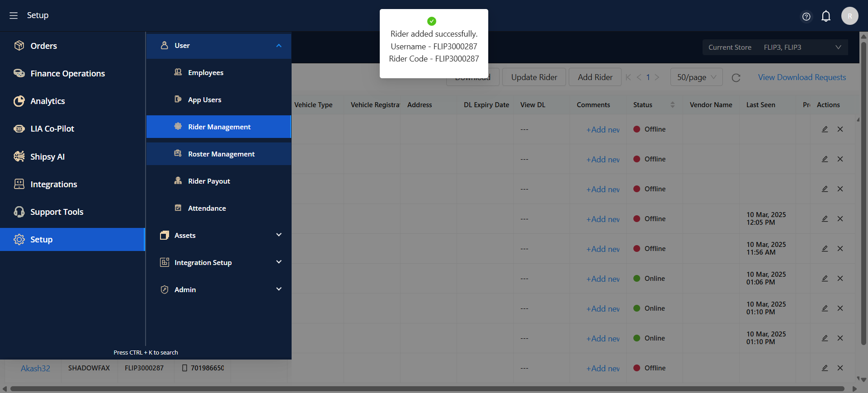This screenshot has height=393, width=868.
Task: Open Akash32 rider link
Action: pyautogui.click(x=35, y=368)
